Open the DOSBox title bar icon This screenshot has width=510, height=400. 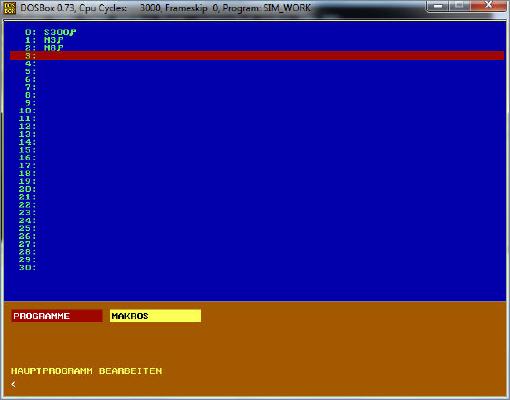point(9,8)
